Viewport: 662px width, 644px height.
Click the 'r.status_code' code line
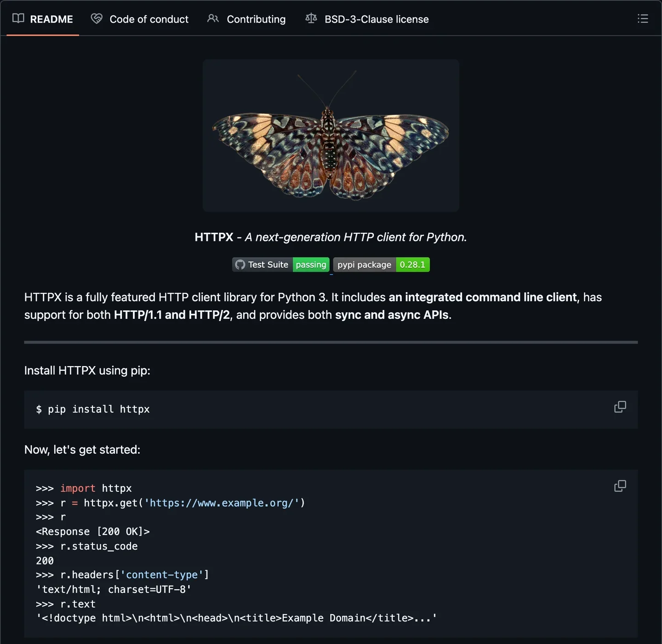(x=87, y=546)
